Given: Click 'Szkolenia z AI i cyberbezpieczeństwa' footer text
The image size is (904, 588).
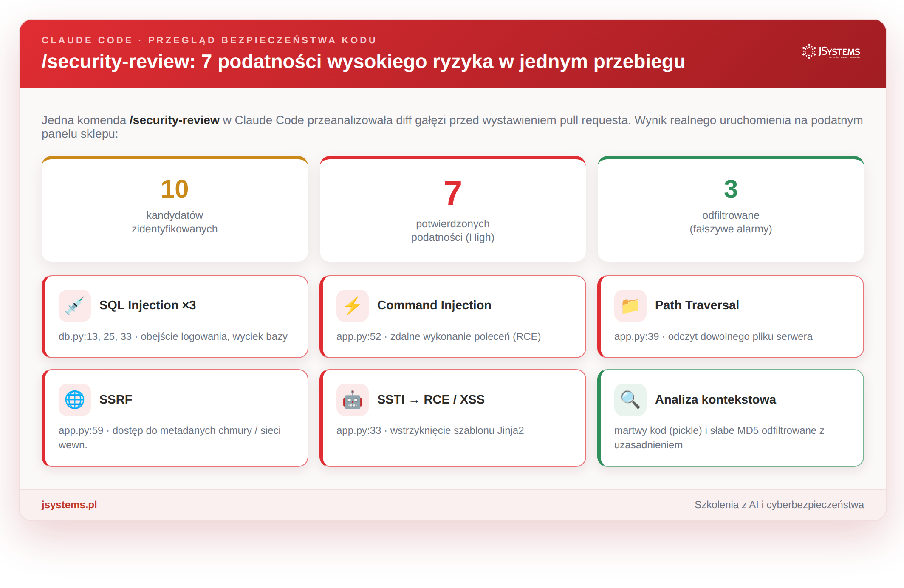Looking at the screenshot, I should [x=779, y=505].
